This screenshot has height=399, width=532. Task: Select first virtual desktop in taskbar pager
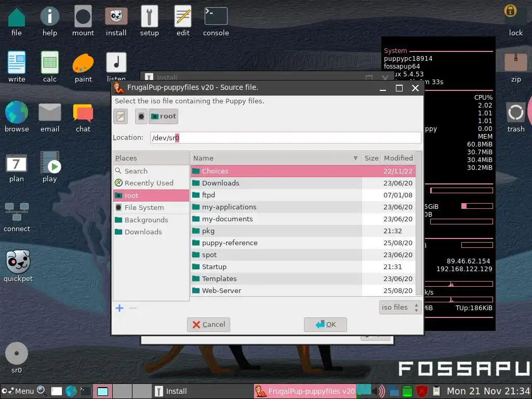click(102, 391)
